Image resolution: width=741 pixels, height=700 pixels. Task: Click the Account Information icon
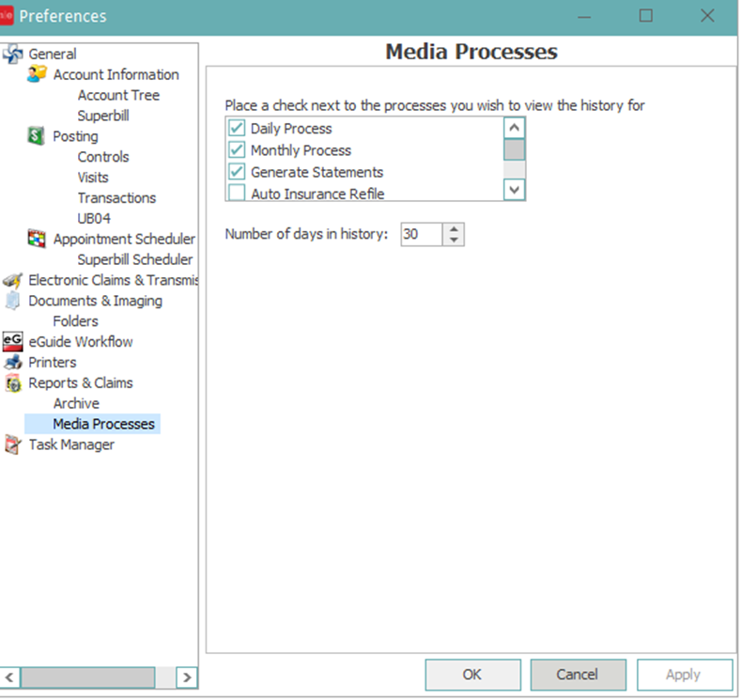point(38,74)
